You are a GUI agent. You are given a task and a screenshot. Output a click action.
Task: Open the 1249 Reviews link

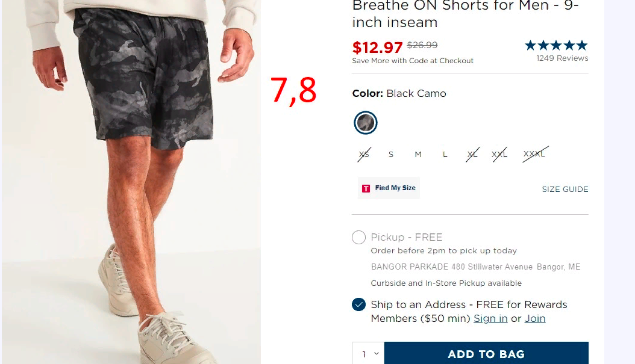tap(562, 58)
